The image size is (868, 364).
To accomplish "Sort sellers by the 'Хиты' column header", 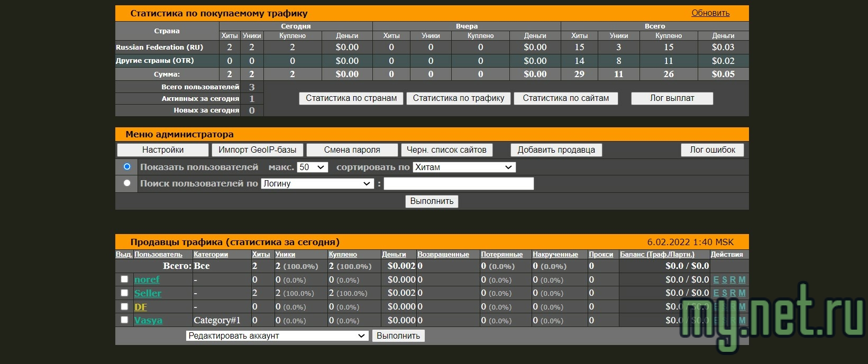I will tap(261, 255).
